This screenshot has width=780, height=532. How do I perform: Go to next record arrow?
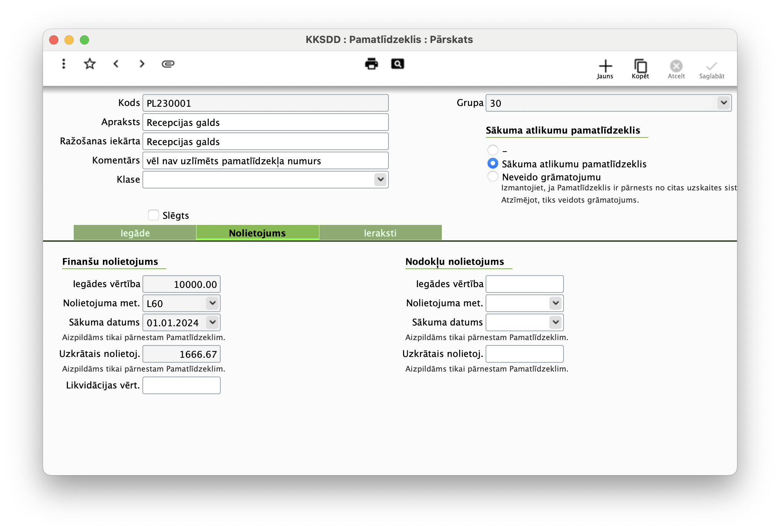click(142, 64)
